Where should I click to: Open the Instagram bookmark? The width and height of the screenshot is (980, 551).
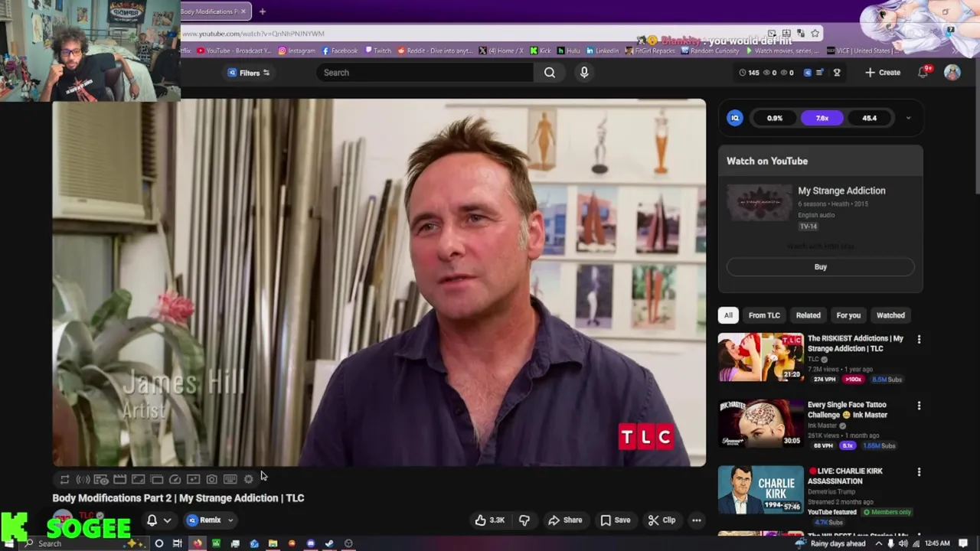point(296,51)
